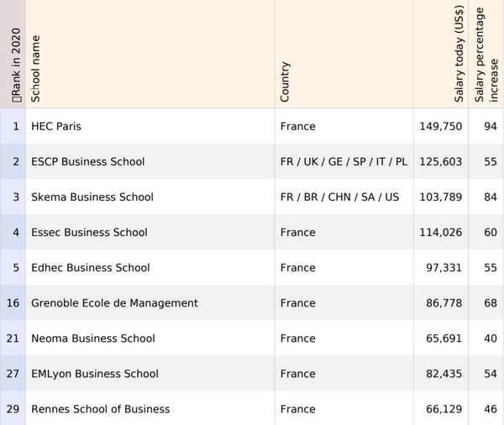The height and width of the screenshot is (425, 504).
Task: Select Edhec Business School cell
Action: (90, 268)
